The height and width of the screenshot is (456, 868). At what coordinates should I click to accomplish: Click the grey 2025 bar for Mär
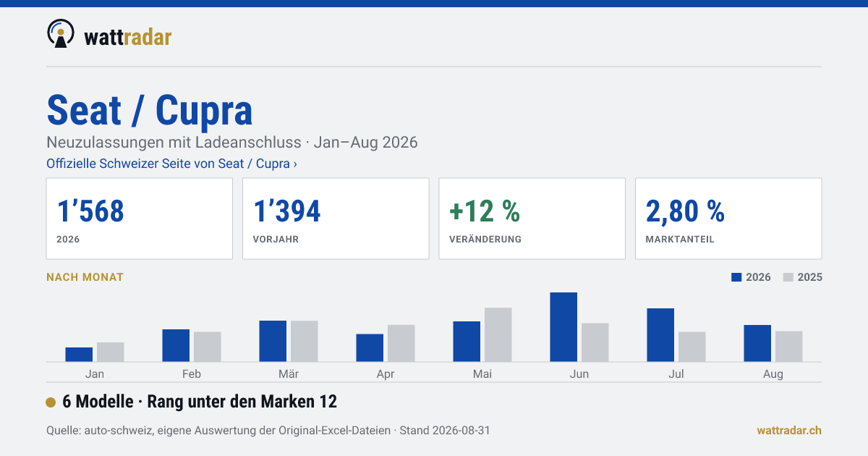305,341
